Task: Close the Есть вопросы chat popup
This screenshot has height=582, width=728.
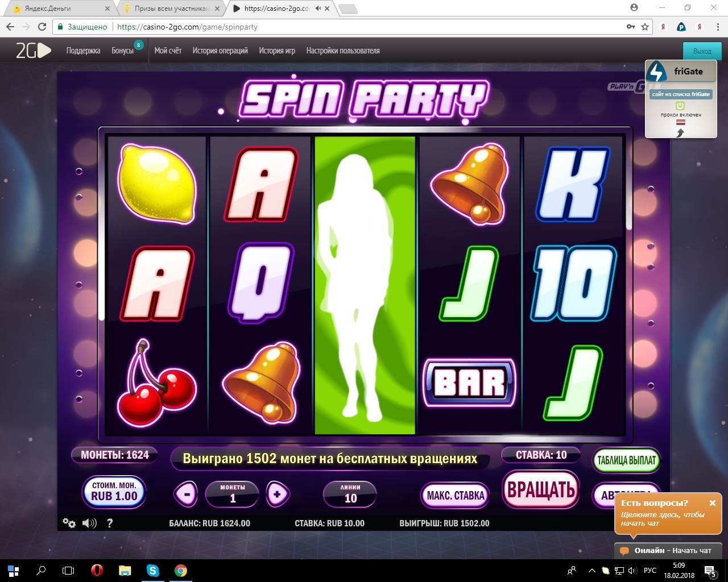Action: point(712,503)
